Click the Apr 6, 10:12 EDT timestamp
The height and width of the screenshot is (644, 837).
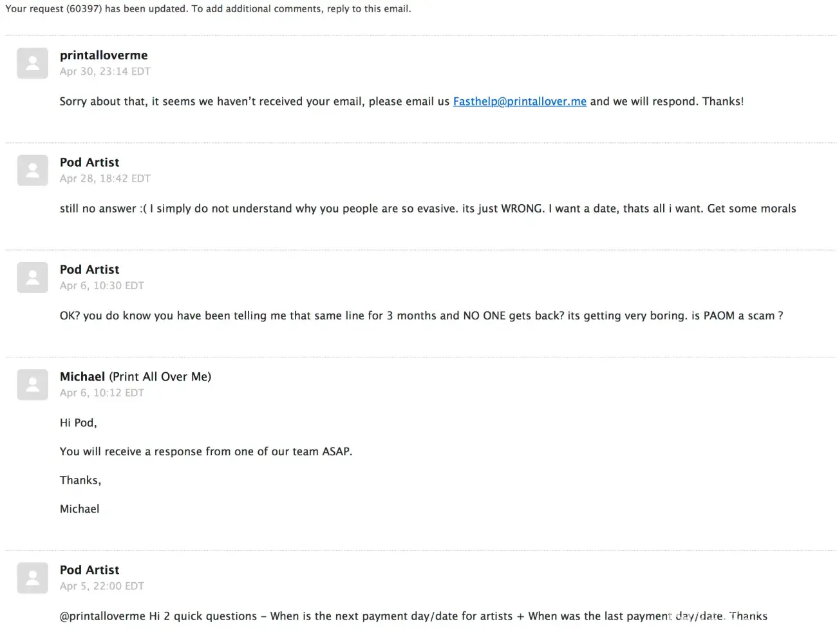tap(102, 393)
